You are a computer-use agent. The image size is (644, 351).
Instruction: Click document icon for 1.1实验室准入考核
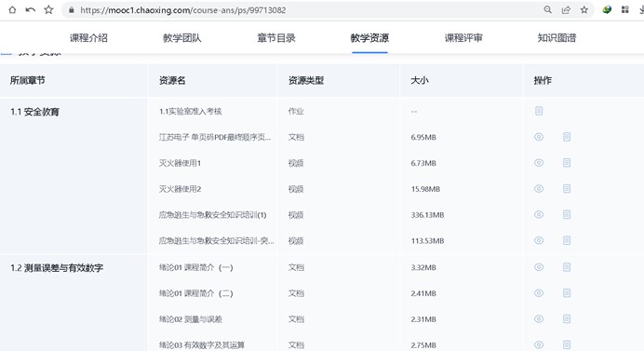[x=539, y=111]
